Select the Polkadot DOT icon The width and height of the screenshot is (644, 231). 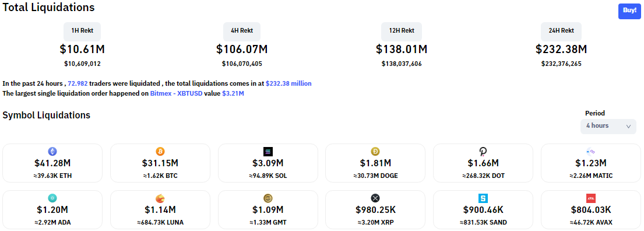click(483, 152)
